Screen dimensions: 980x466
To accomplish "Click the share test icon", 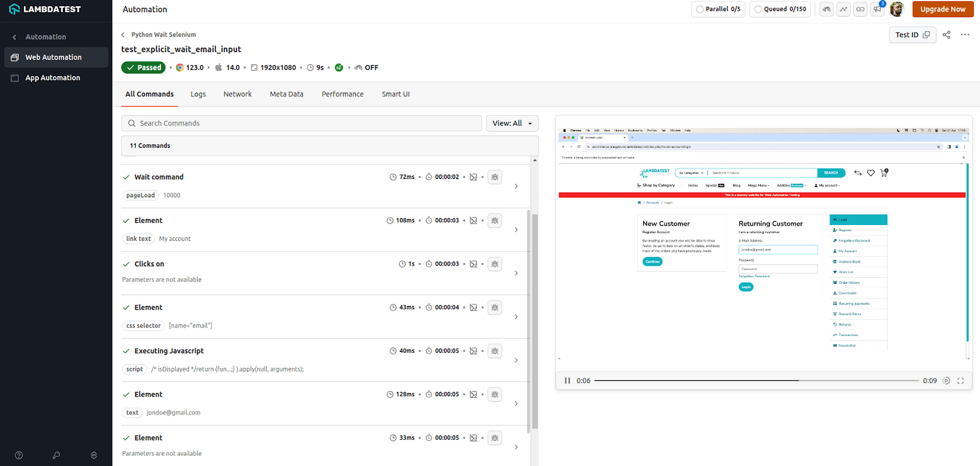I will tap(946, 35).
